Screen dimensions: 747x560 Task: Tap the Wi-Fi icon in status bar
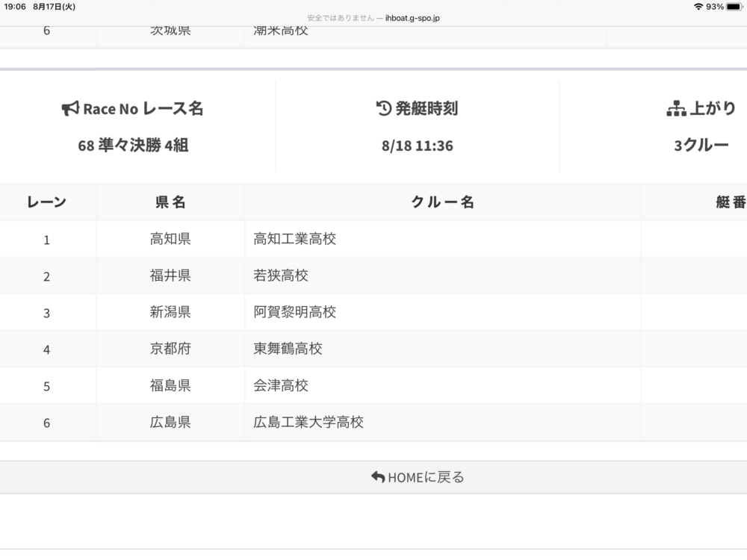pyautogui.click(x=698, y=7)
